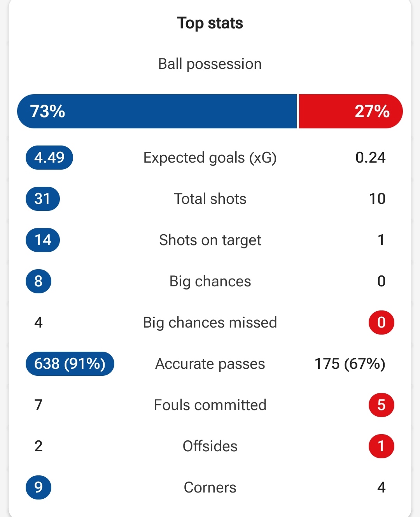Click the blue 8 big chances badge
The width and height of the screenshot is (420, 517).
(38, 281)
